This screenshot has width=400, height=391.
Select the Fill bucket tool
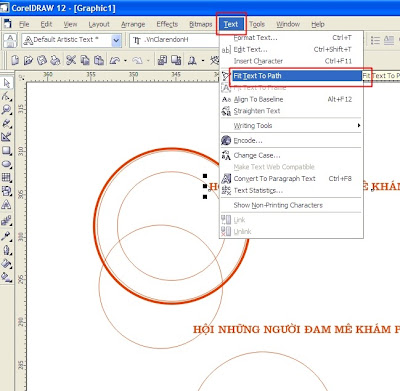pos(7,263)
